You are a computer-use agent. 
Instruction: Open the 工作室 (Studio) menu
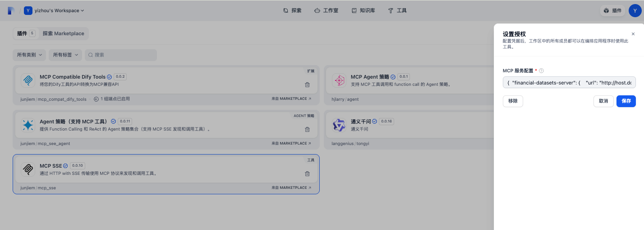(326, 10)
